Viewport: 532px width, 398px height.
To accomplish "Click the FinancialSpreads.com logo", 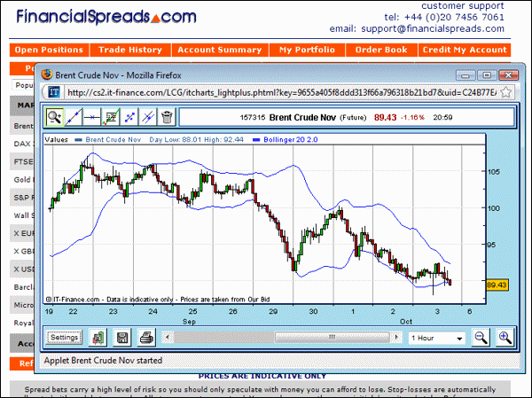I will pyautogui.click(x=106, y=16).
